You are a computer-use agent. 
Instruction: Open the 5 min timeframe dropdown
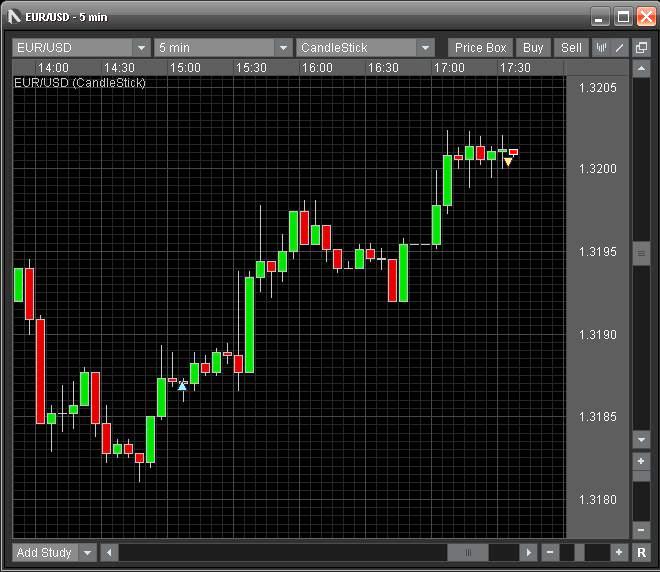283,47
